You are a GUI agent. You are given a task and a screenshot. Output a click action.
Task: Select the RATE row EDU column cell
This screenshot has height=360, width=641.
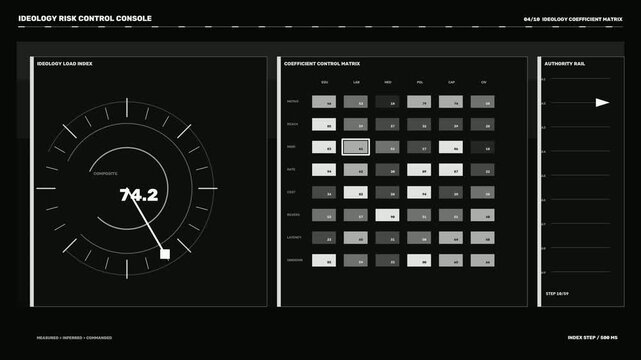324,170
